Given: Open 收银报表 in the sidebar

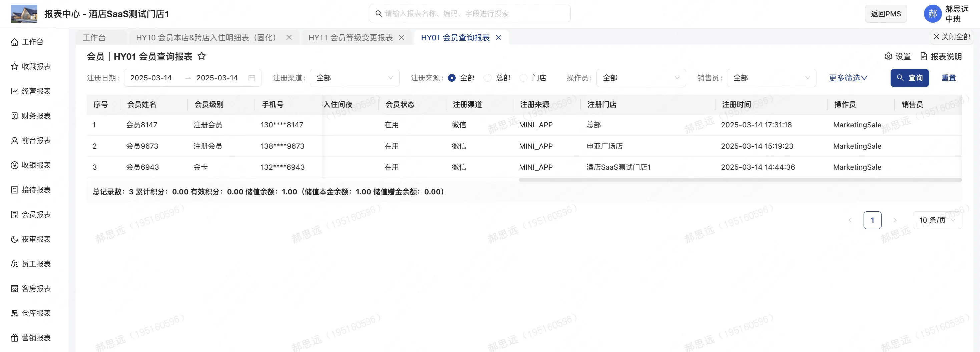Looking at the screenshot, I should [x=31, y=165].
